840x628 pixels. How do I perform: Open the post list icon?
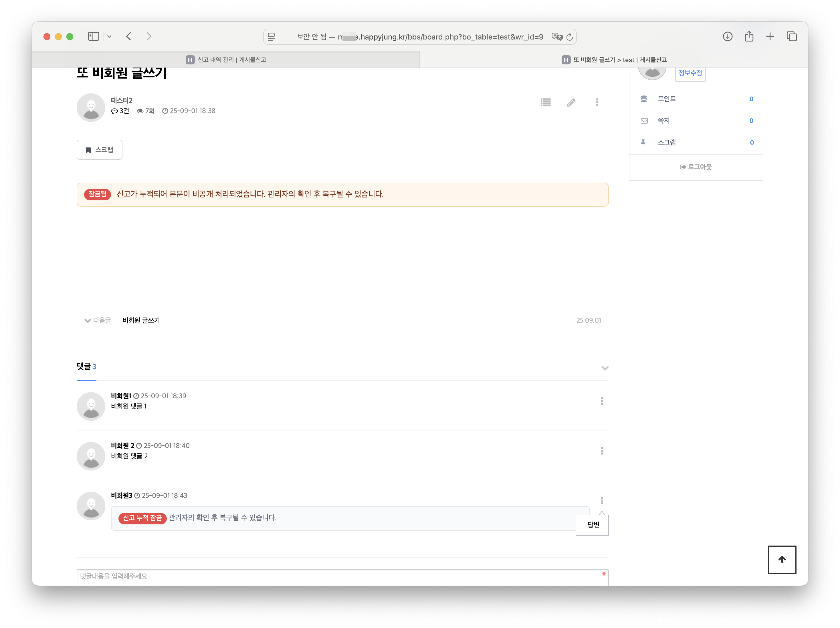pyautogui.click(x=546, y=102)
